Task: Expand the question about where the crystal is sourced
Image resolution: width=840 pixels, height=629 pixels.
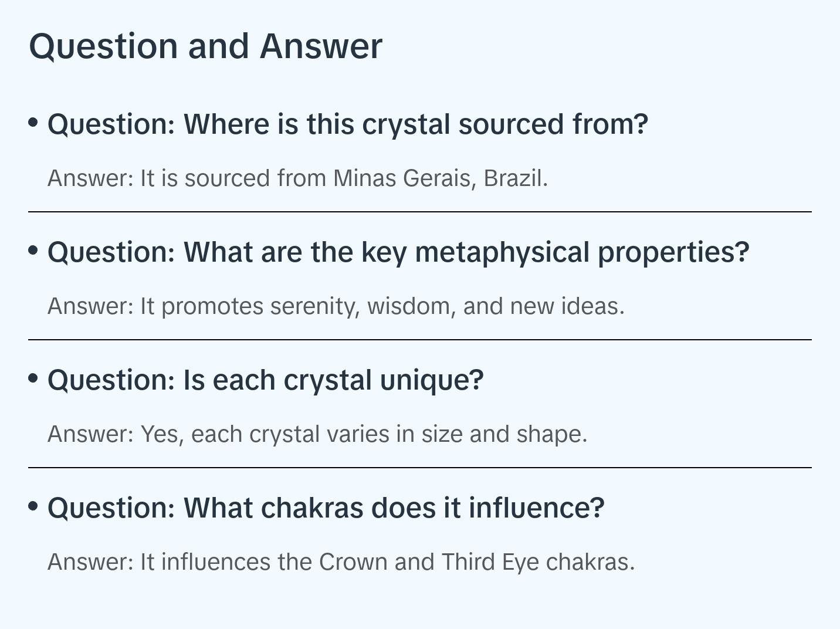Action: point(347,124)
